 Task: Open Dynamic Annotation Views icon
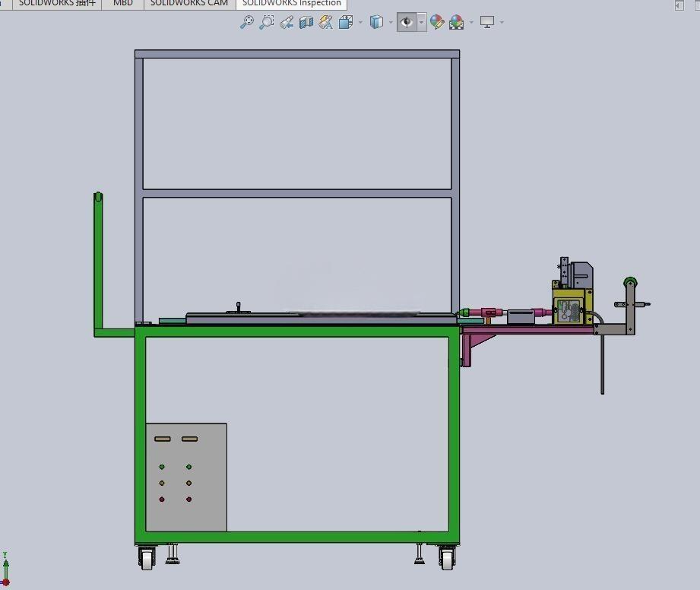[326, 22]
